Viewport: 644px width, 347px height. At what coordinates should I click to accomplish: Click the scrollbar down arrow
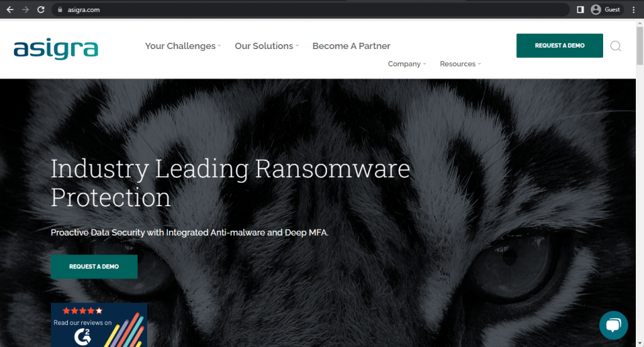coord(640,343)
